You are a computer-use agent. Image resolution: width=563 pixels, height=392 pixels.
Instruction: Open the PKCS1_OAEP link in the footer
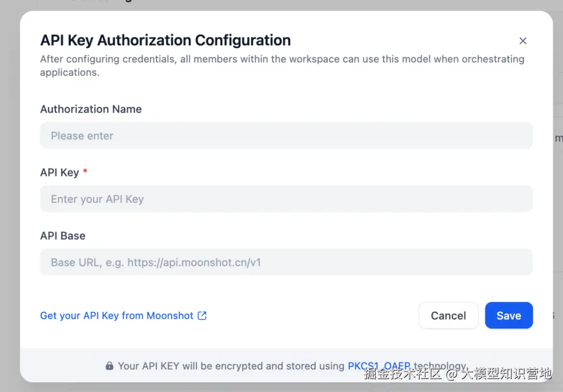click(x=379, y=366)
